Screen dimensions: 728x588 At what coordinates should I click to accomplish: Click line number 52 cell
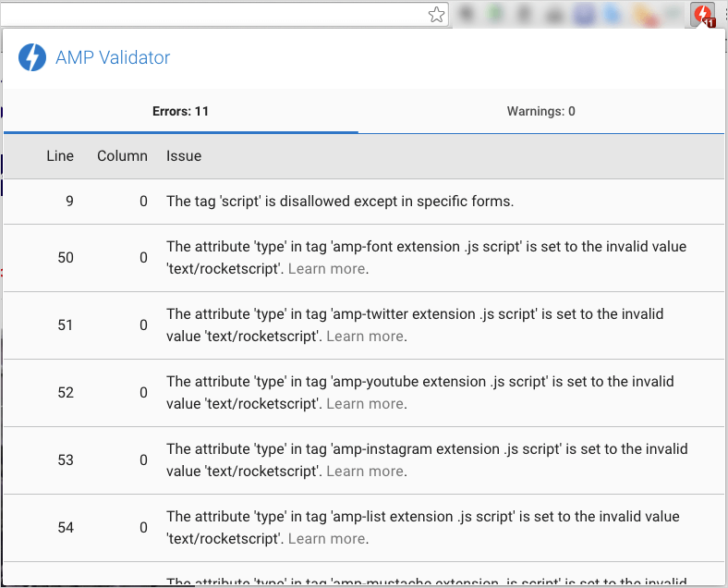[66, 393]
